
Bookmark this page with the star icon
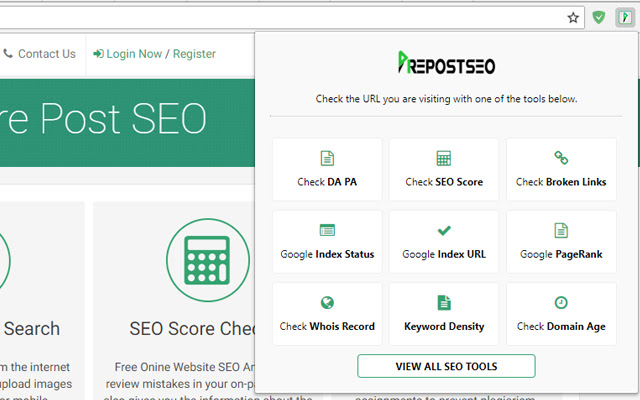[x=573, y=17]
